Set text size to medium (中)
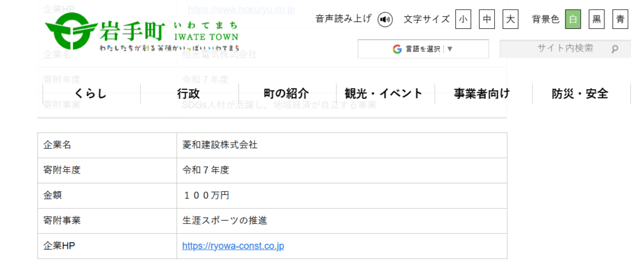Screen dimensions: 644x269 [x=487, y=19]
